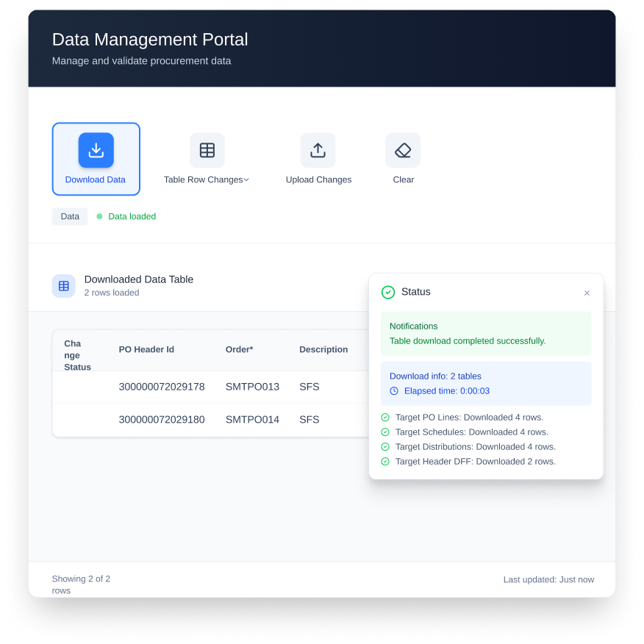Click the Download Data arrow icon
The width and height of the screenshot is (644, 644).
click(x=96, y=150)
